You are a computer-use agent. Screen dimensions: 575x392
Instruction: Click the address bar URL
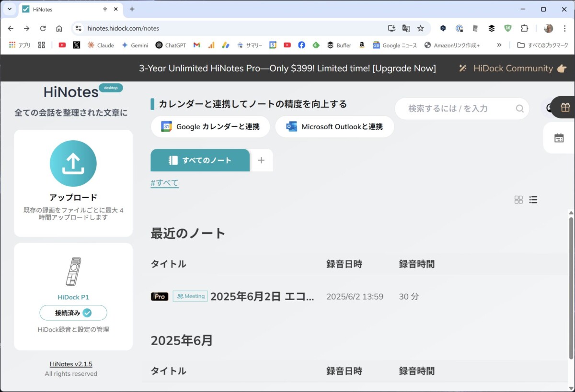coord(123,28)
